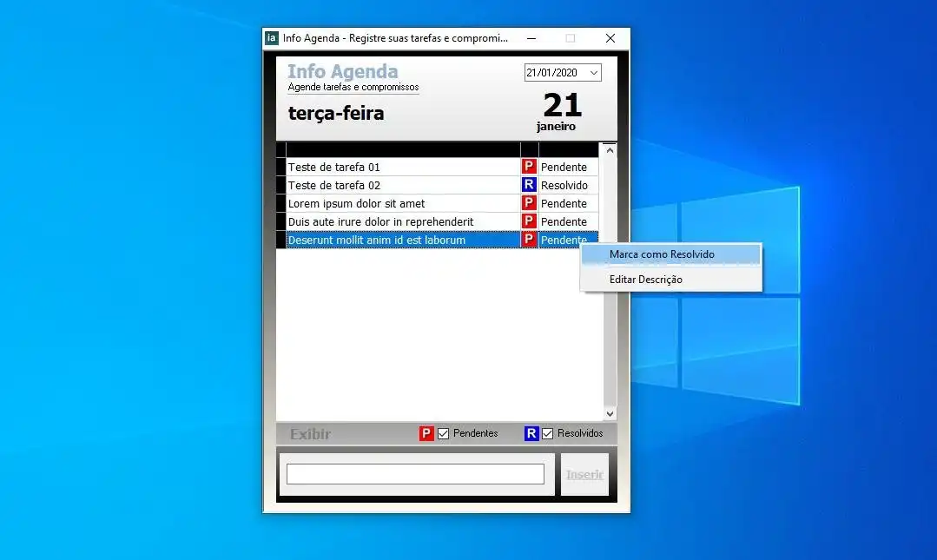Open the 21/01/2020 date dropdown
Screen dimensions: 937x560
(593, 73)
